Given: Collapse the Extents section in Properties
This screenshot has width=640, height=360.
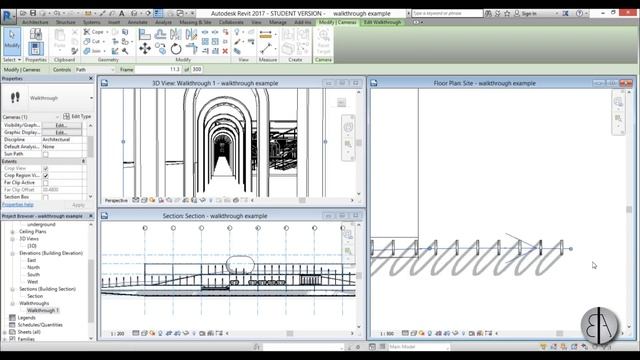Looking at the screenshot, I should [84, 161].
